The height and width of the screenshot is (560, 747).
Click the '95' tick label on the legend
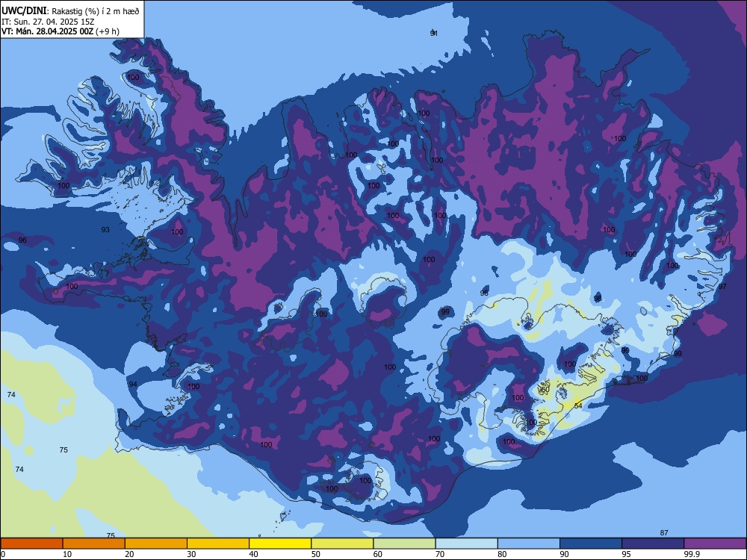627,554
